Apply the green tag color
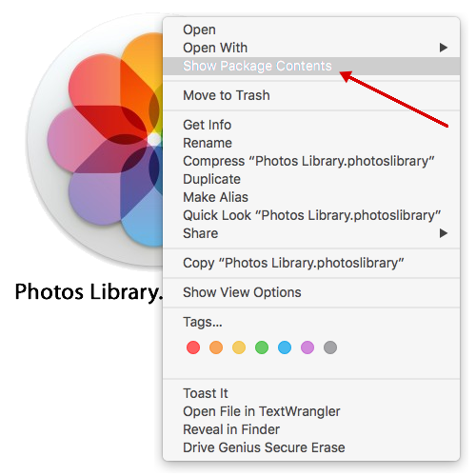 [262, 347]
